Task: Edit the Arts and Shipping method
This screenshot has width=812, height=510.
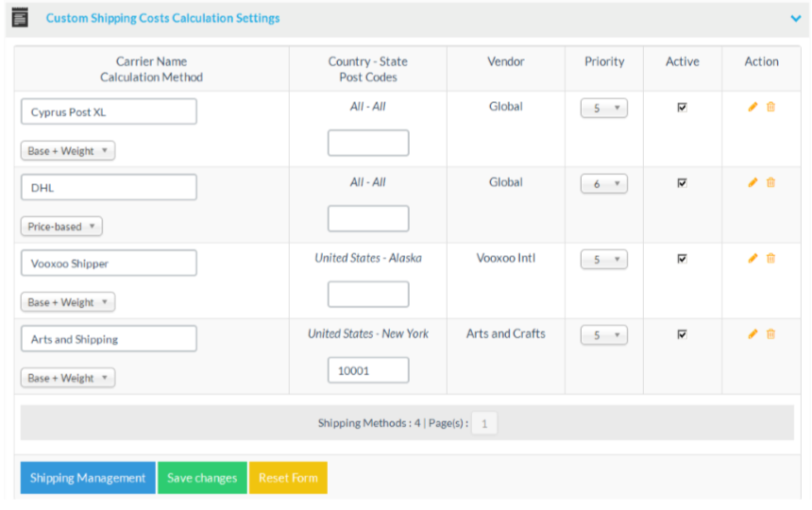Action: [x=753, y=333]
